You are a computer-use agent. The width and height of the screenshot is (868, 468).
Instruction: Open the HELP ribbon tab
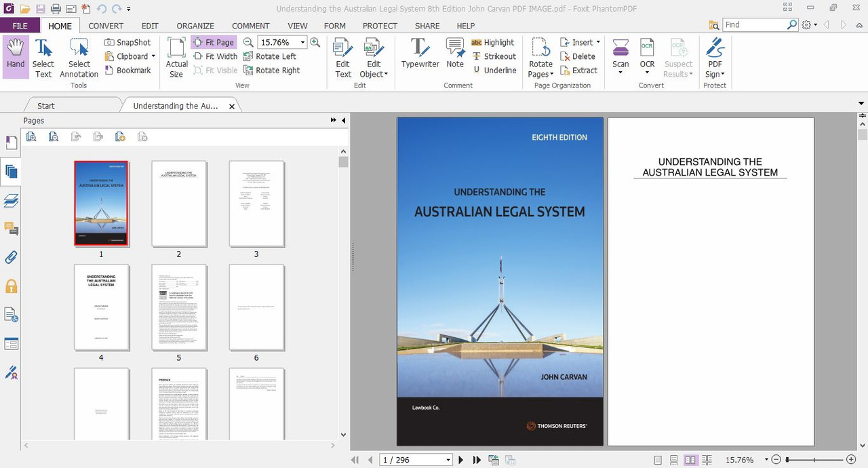pyautogui.click(x=465, y=26)
